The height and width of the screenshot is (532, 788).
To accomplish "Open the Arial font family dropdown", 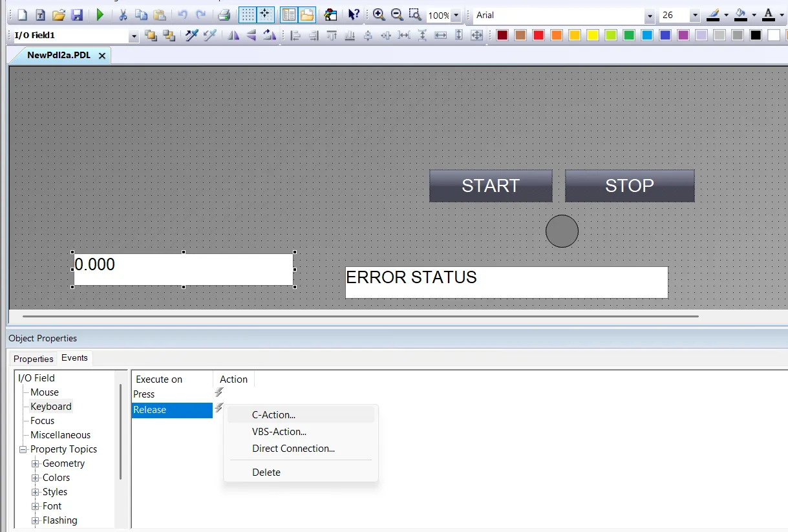I will [649, 14].
